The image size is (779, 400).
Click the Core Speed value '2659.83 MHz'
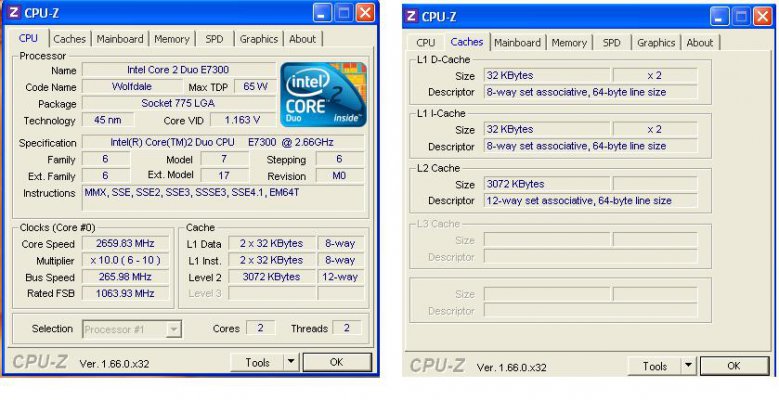(x=125, y=243)
